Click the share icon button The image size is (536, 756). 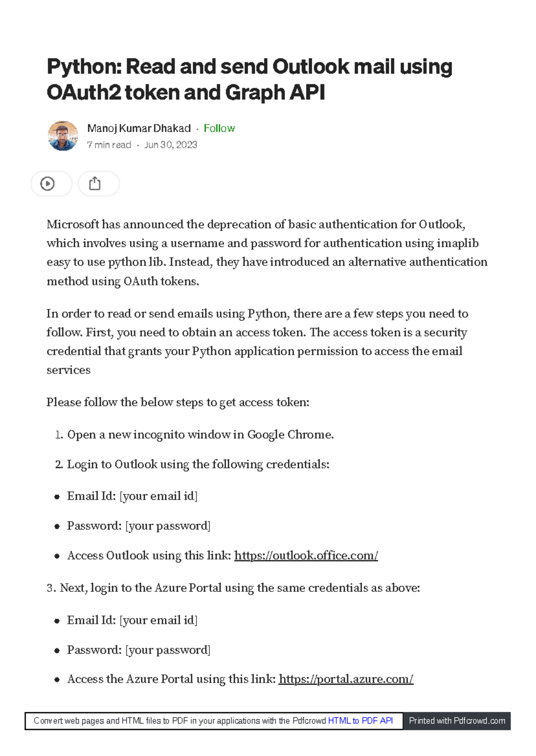[x=95, y=184]
